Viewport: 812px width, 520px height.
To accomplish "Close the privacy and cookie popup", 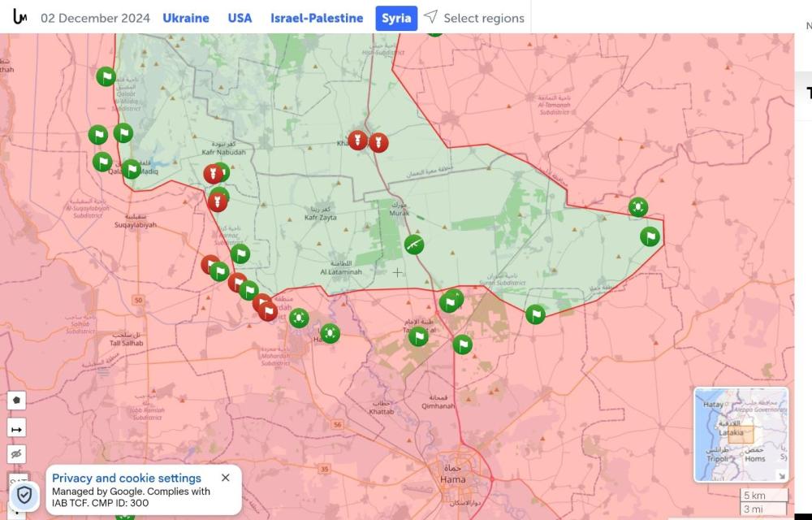I will coord(225,478).
